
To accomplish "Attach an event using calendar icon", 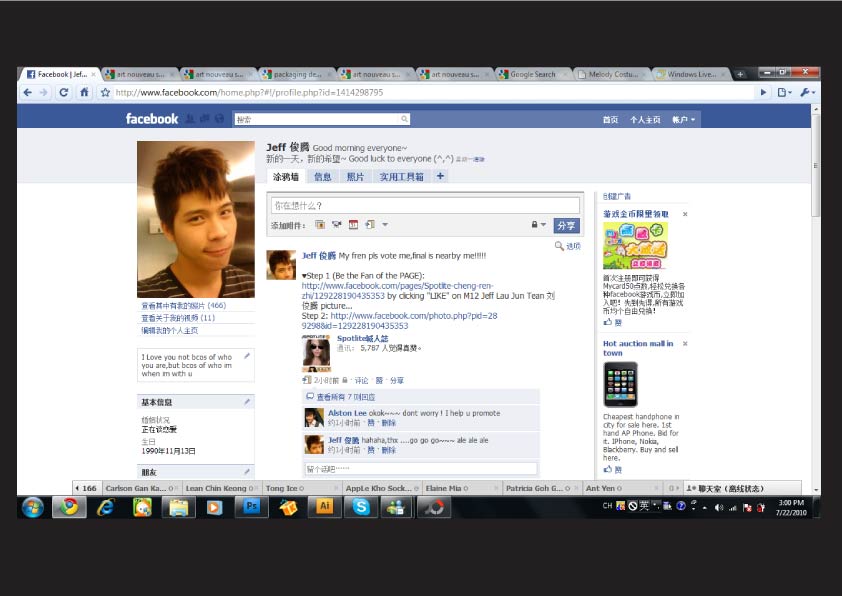I will tap(353, 224).
